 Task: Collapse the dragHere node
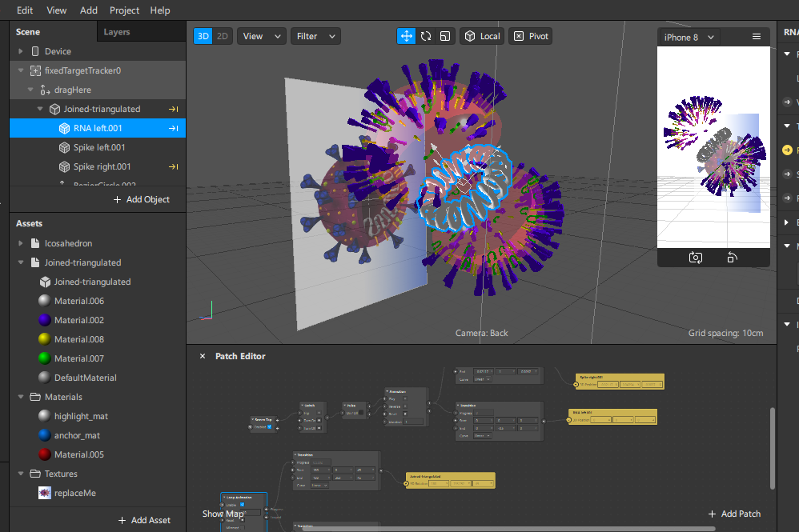point(30,90)
